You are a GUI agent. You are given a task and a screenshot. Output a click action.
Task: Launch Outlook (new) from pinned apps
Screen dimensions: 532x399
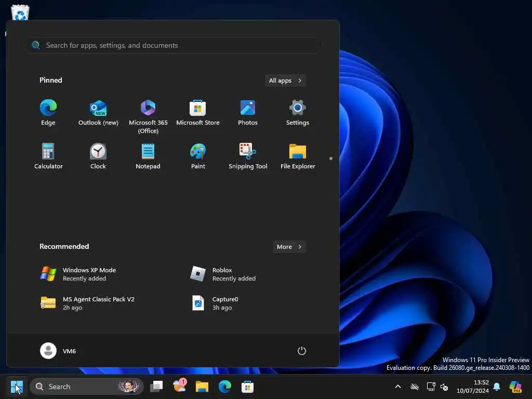click(x=98, y=113)
